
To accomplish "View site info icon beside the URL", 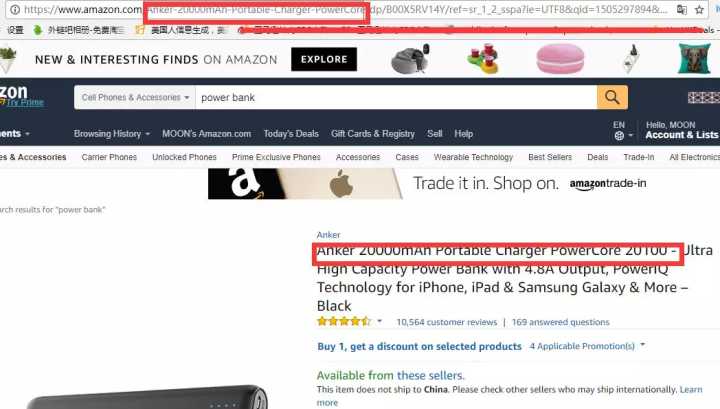I will [15, 9].
